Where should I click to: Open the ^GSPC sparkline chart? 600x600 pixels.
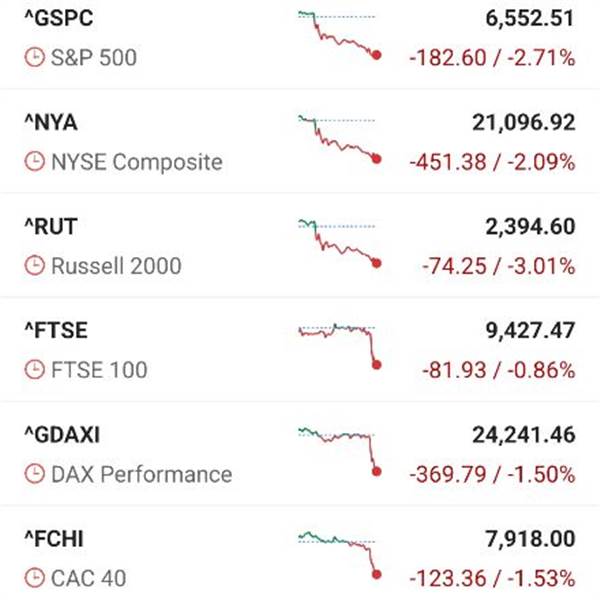tap(338, 35)
